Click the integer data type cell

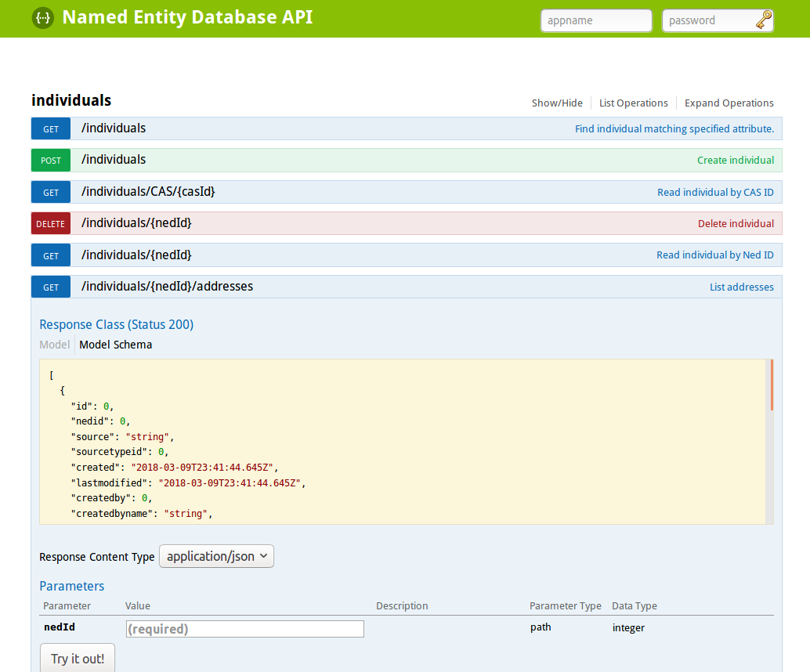click(628, 627)
